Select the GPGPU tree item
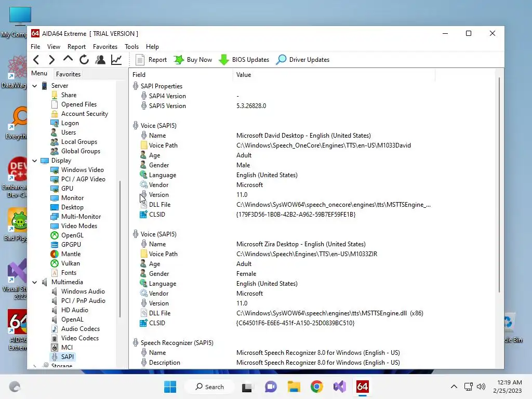Viewport: 532px width, 399px height. (71, 245)
